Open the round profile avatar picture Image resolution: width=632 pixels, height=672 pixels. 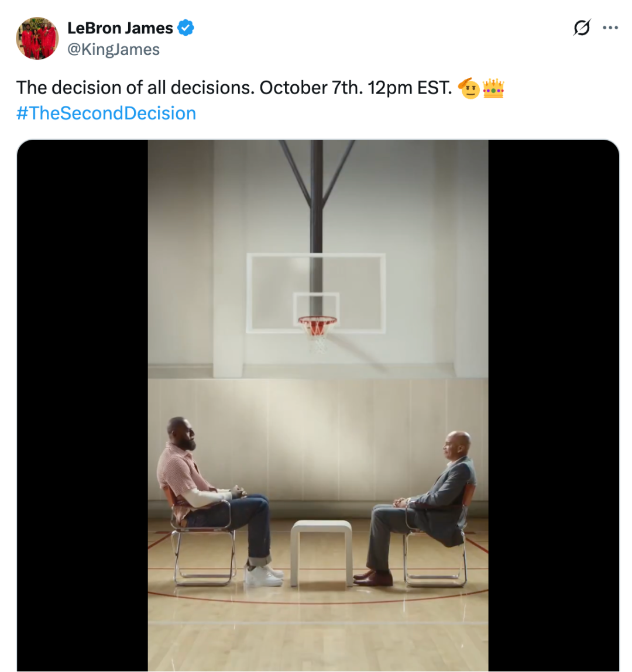[x=37, y=38]
